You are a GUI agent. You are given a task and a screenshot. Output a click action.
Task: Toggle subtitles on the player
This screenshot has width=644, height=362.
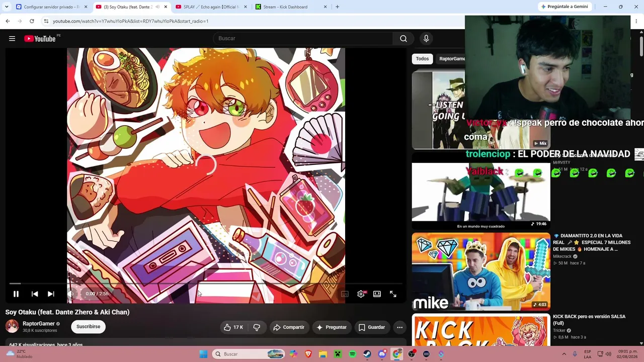point(345,294)
